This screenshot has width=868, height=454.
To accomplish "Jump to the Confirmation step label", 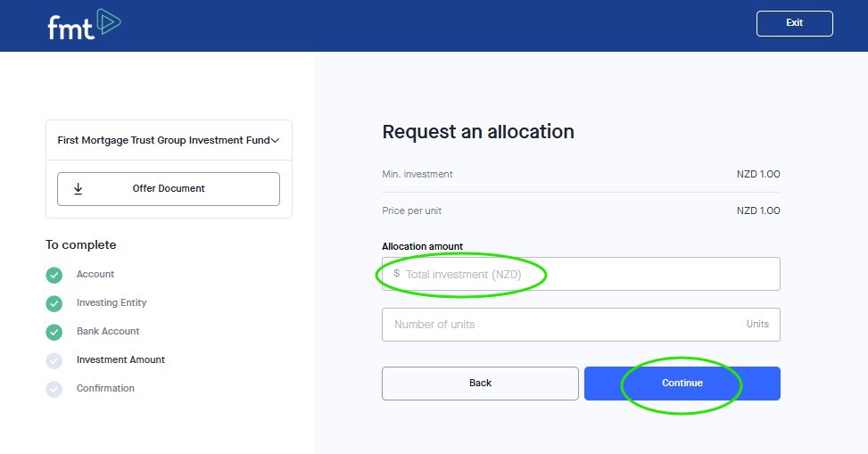I will point(105,388).
